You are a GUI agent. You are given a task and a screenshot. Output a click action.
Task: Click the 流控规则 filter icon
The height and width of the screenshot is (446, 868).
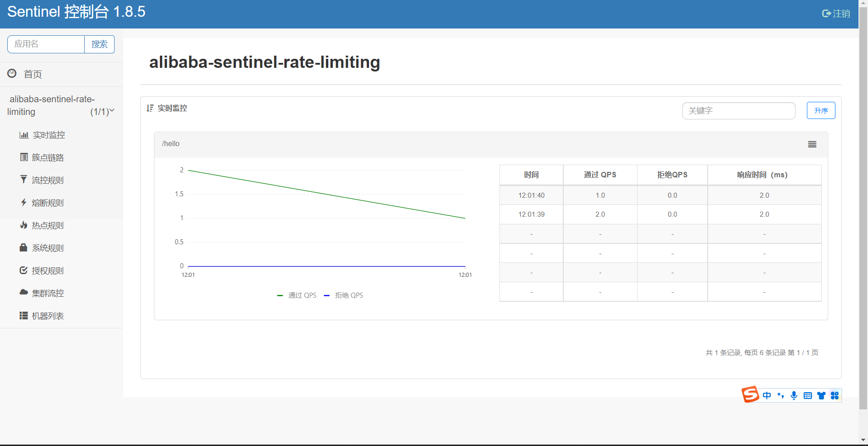tap(24, 180)
